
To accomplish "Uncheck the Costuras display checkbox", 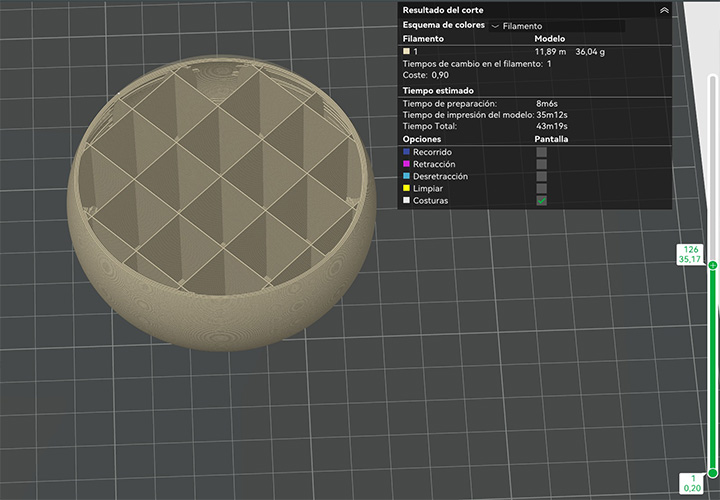I will [541, 201].
